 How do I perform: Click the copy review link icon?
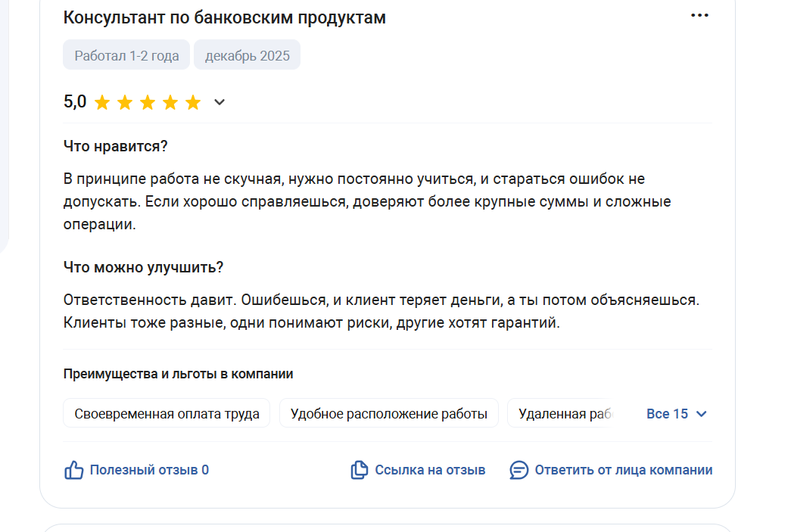pyautogui.click(x=360, y=470)
